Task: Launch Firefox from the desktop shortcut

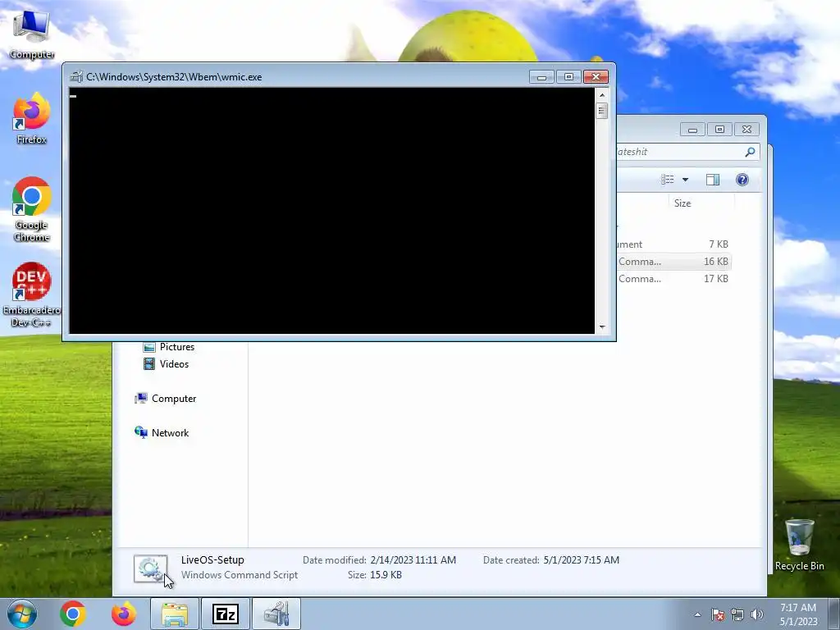Action: tap(32, 118)
